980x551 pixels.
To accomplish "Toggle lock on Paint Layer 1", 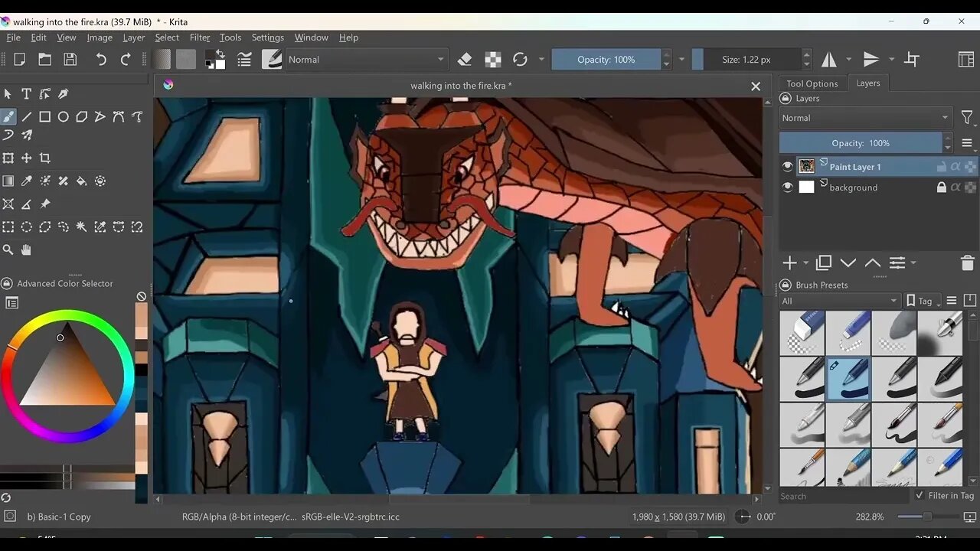I will (x=942, y=166).
